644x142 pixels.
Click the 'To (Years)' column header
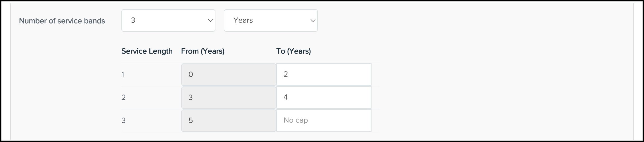point(293,51)
